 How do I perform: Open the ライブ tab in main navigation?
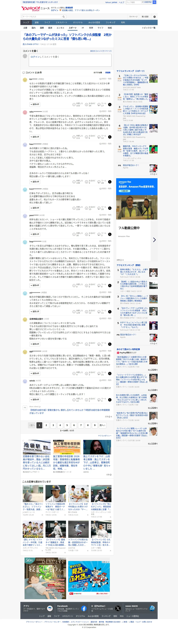(x=47, y=22)
